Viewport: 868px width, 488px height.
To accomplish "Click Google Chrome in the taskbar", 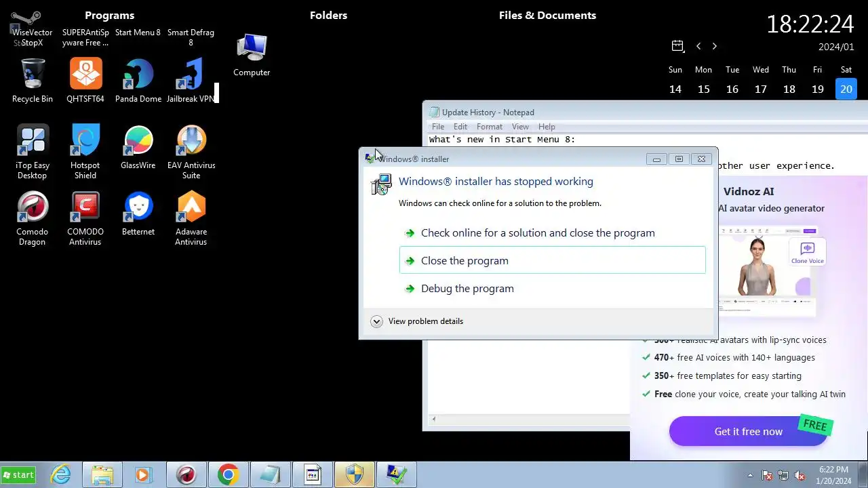I will (x=228, y=475).
